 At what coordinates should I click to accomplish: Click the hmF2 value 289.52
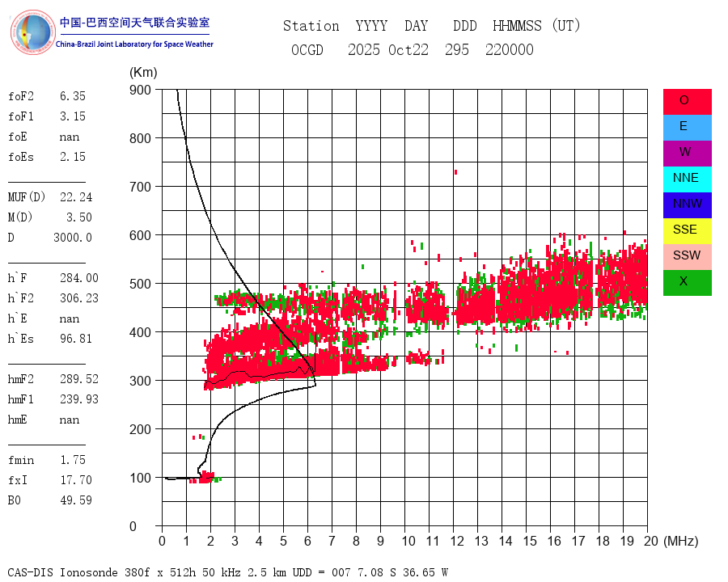tap(79, 379)
